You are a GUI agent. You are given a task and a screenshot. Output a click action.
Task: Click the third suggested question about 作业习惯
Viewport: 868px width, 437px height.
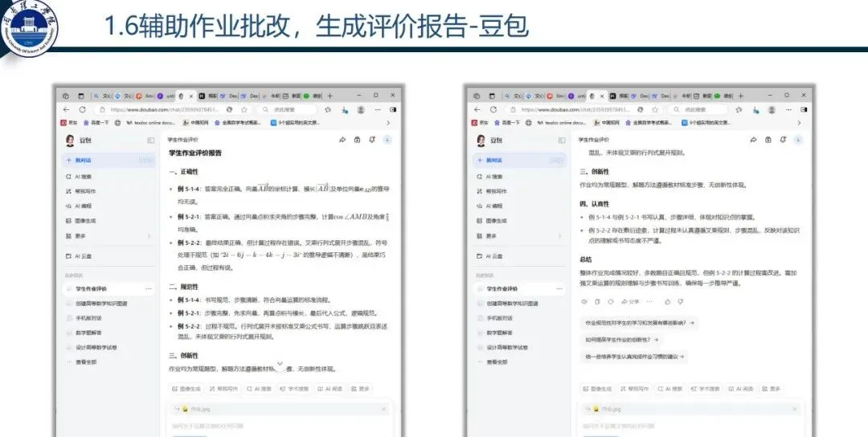click(x=634, y=357)
